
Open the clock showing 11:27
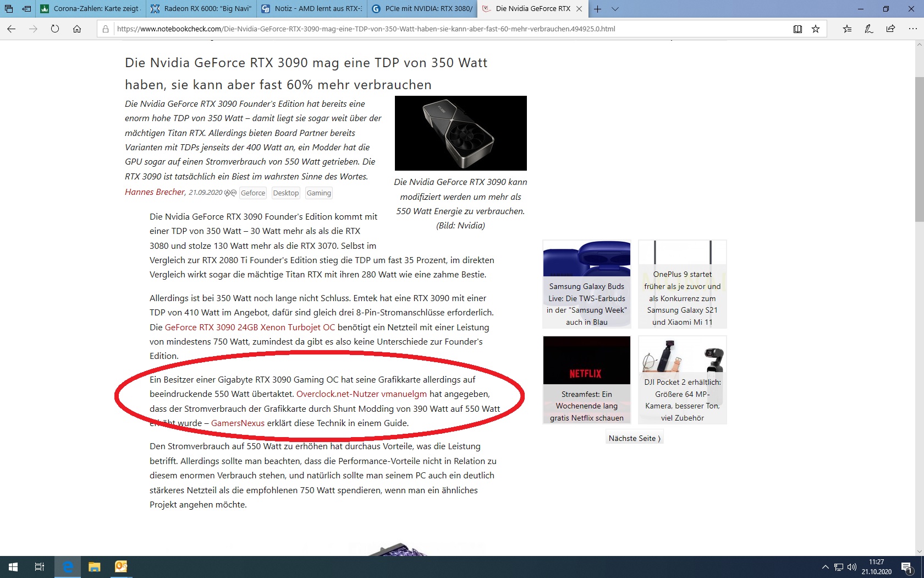pyautogui.click(x=877, y=567)
